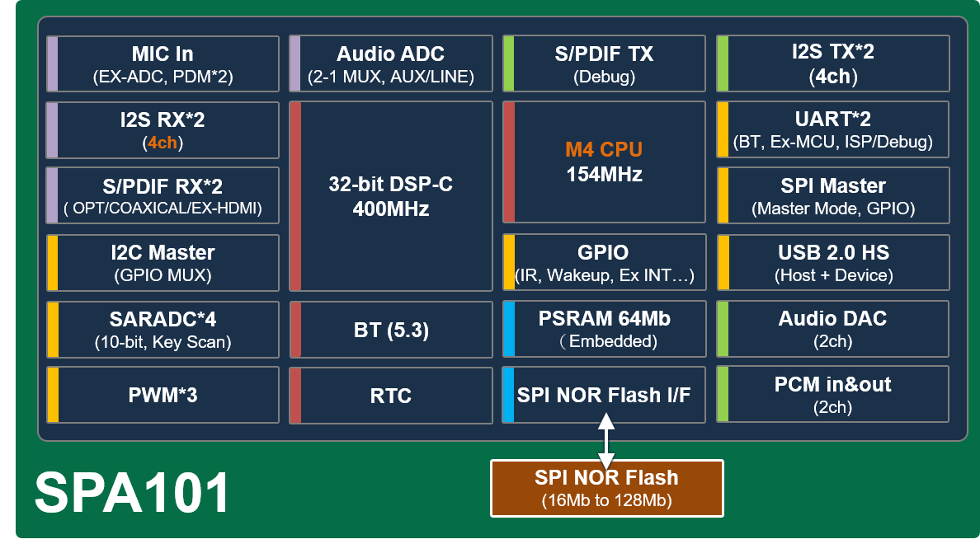Click the I2S RX*2 block
The width and height of the screenshot is (980, 558).
point(163,130)
